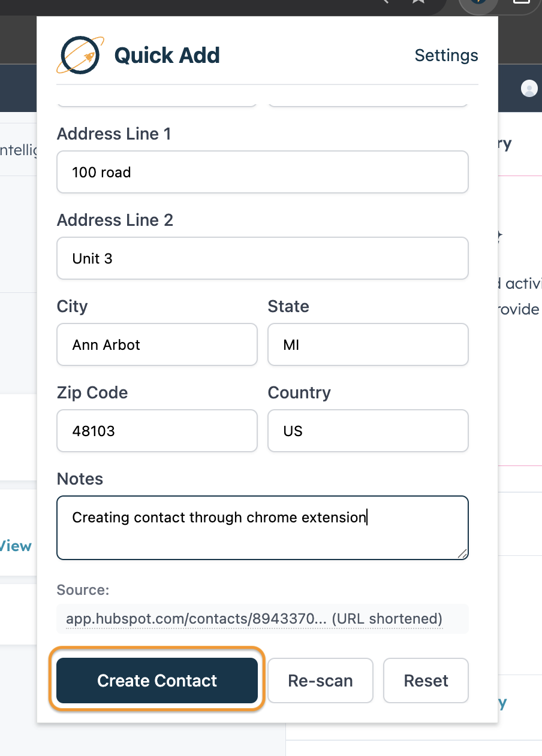Viewport: 542px width, 756px height.
Task: Click the bookmark star in address bar
Action: pyautogui.click(x=418, y=2)
